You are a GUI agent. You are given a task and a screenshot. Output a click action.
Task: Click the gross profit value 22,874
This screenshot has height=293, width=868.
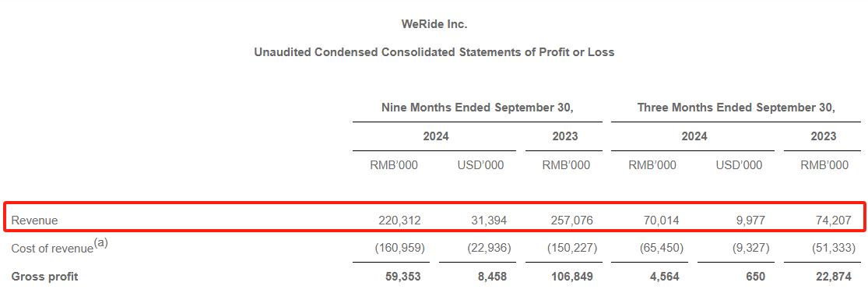pos(832,277)
